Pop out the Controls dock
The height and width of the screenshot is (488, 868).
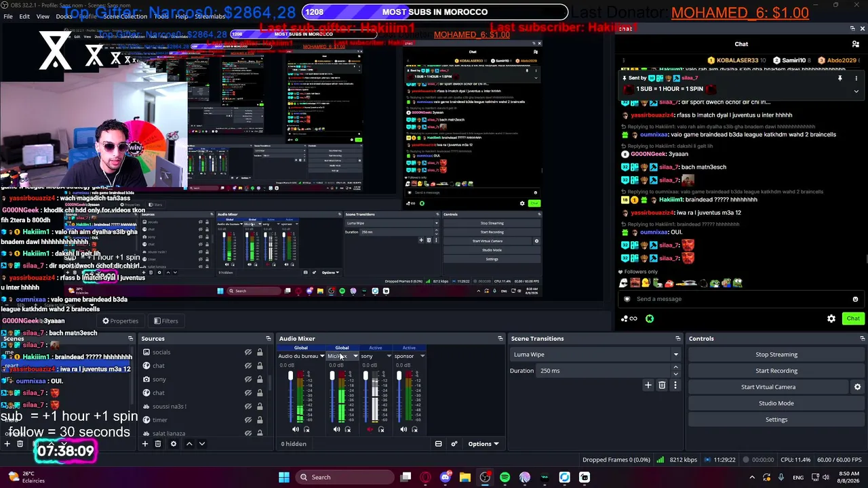(862, 338)
